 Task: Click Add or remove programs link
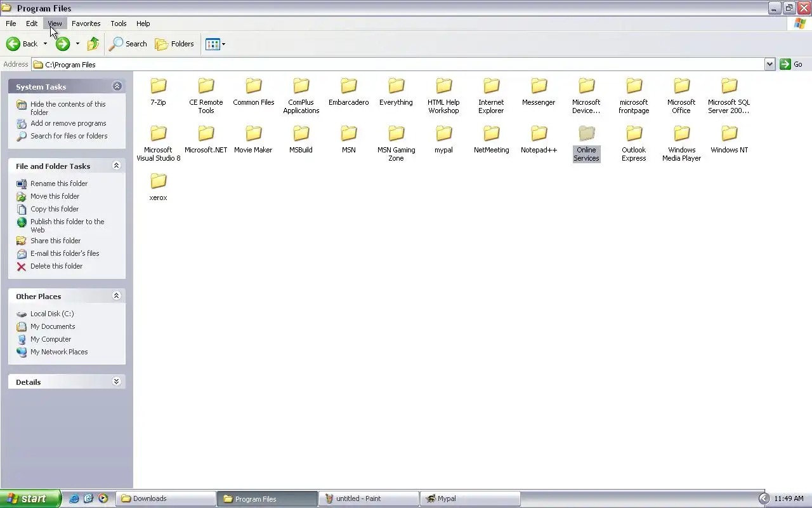coord(68,123)
